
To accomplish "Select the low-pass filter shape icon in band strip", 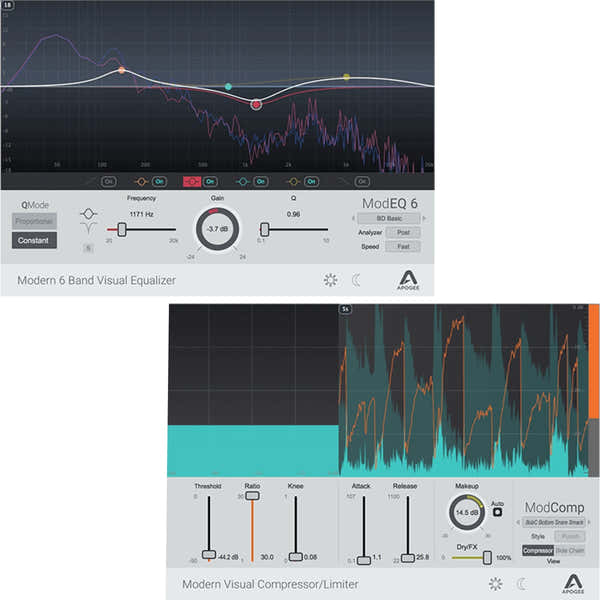I will [346, 181].
